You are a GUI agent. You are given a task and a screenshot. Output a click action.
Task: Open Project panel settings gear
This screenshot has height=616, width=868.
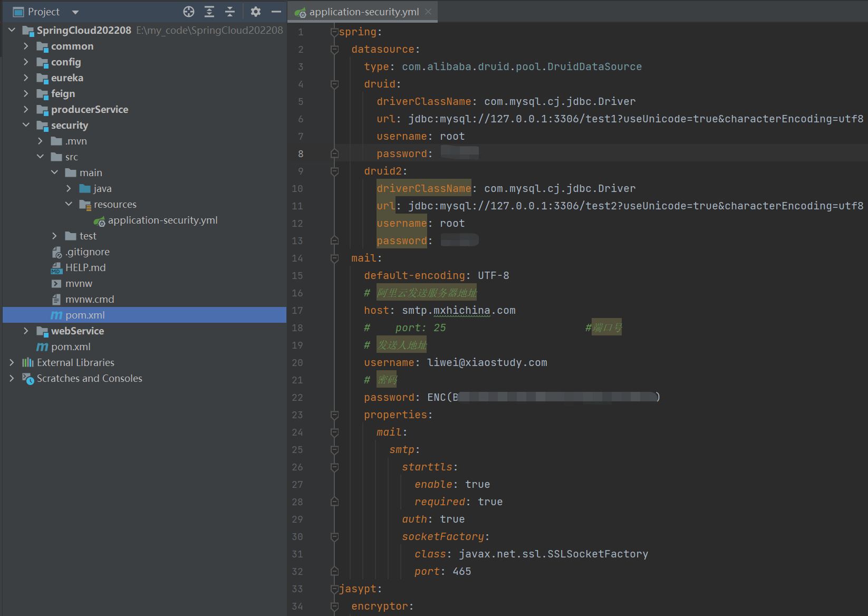coord(256,12)
